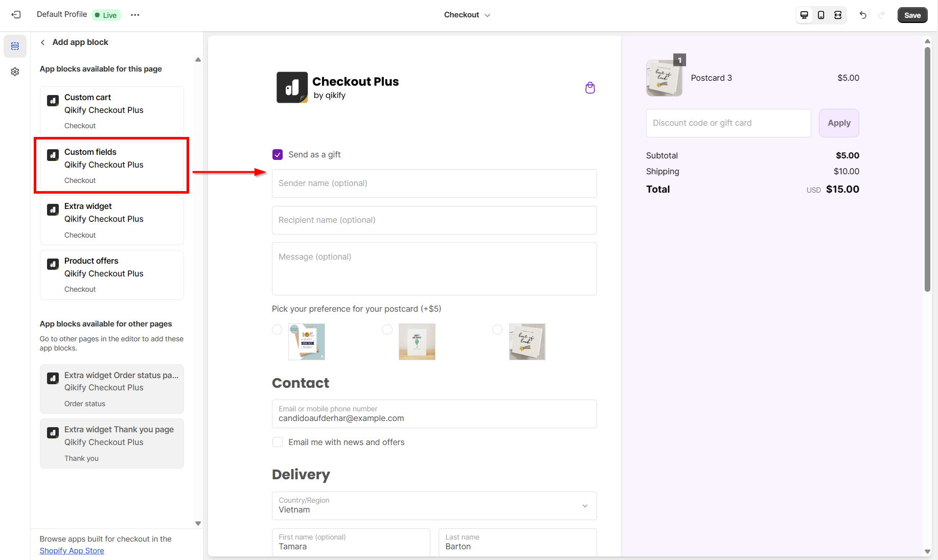938x560 pixels.
Task: Open the Checkout page selector dropdown
Action: 467,15
